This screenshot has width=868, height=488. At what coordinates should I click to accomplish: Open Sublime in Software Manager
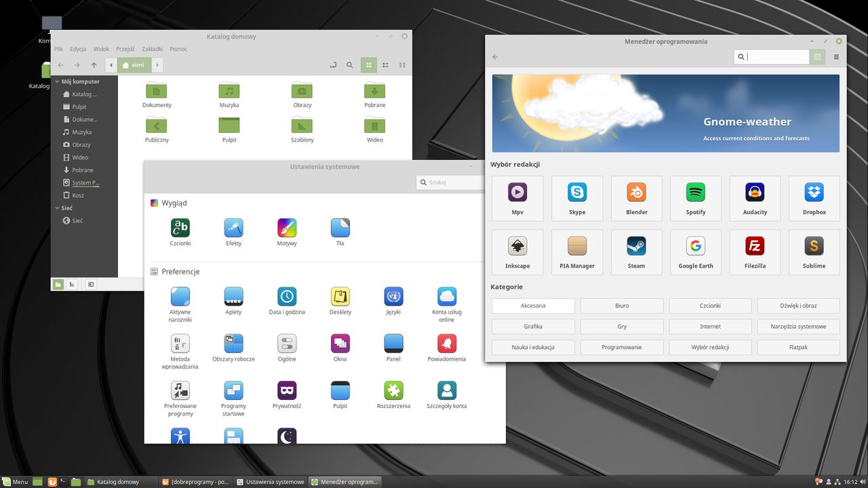[814, 252]
